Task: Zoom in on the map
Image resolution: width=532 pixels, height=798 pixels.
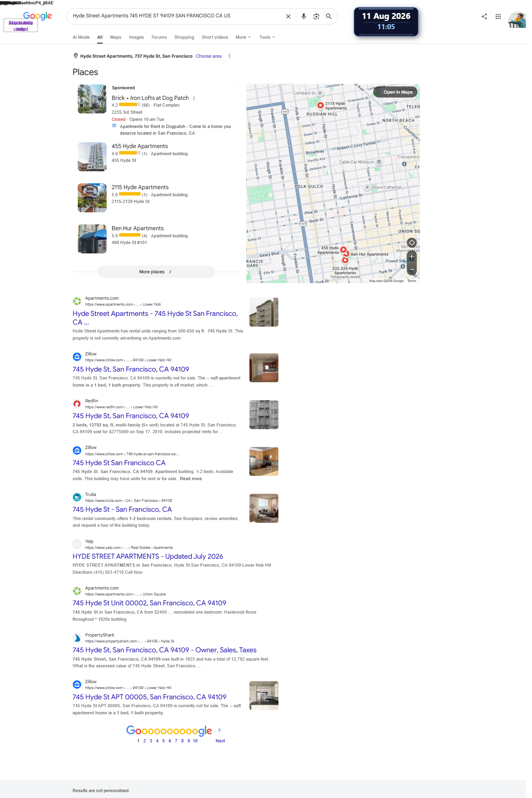Action: (x=412, y=257)
